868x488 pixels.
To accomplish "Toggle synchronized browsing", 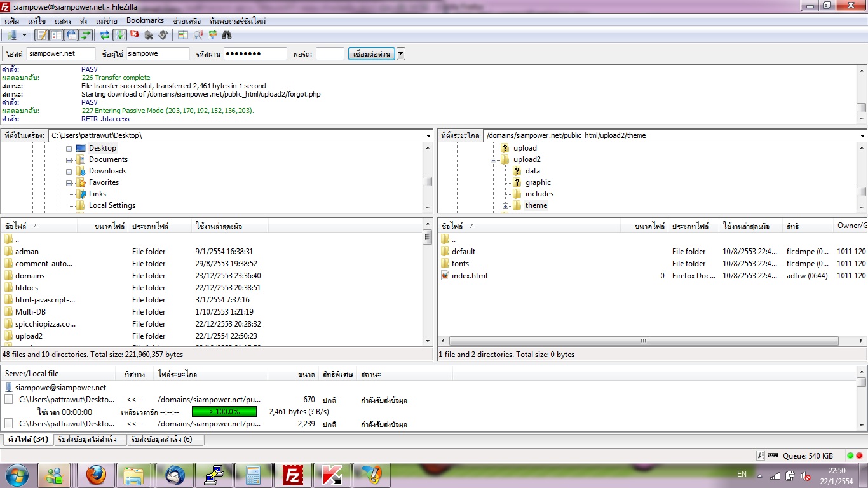I will coord(212,35).
